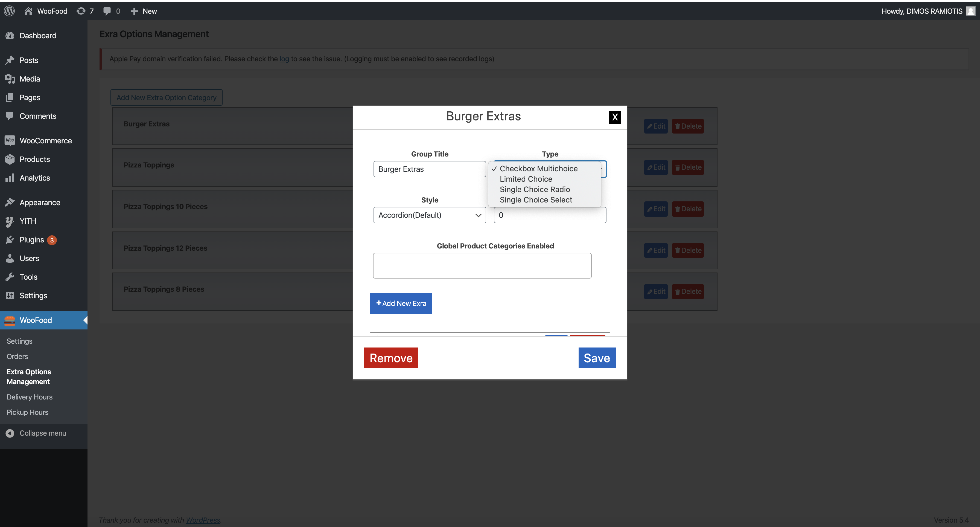Open the comments bubble icon in admin bar
This screenshot has height=527, width=980.
107,11
